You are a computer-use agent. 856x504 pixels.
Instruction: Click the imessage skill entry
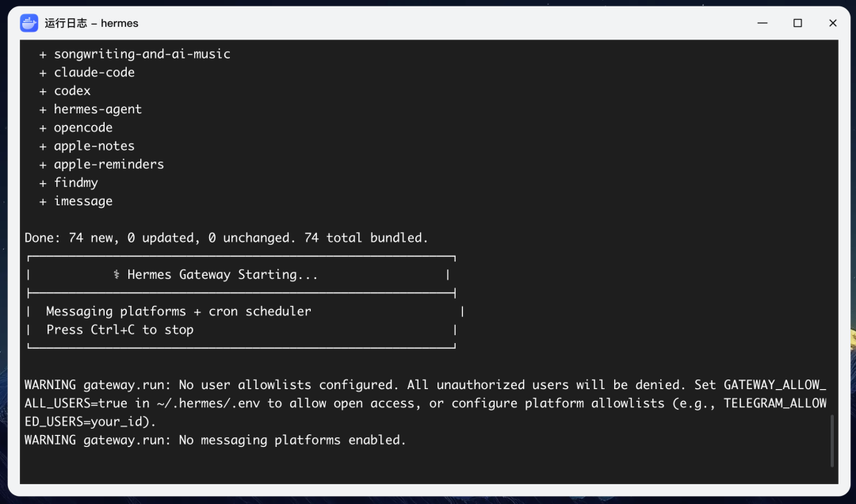point(83,201)
